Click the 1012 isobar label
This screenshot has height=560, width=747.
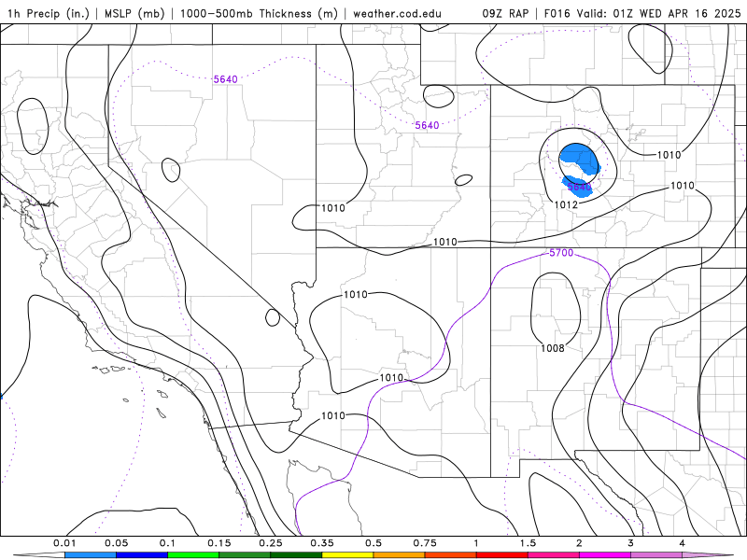click(x=566, y=204)
